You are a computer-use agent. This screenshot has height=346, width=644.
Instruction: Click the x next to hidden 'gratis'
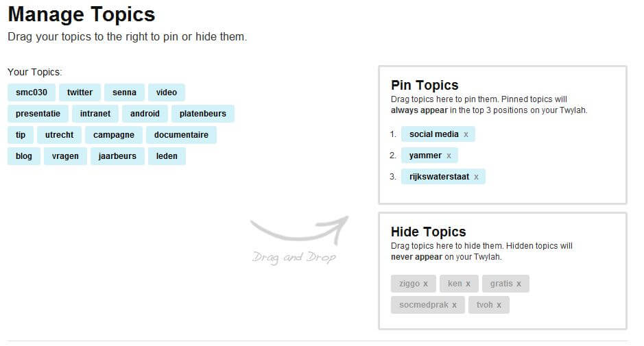pos(519,284)
